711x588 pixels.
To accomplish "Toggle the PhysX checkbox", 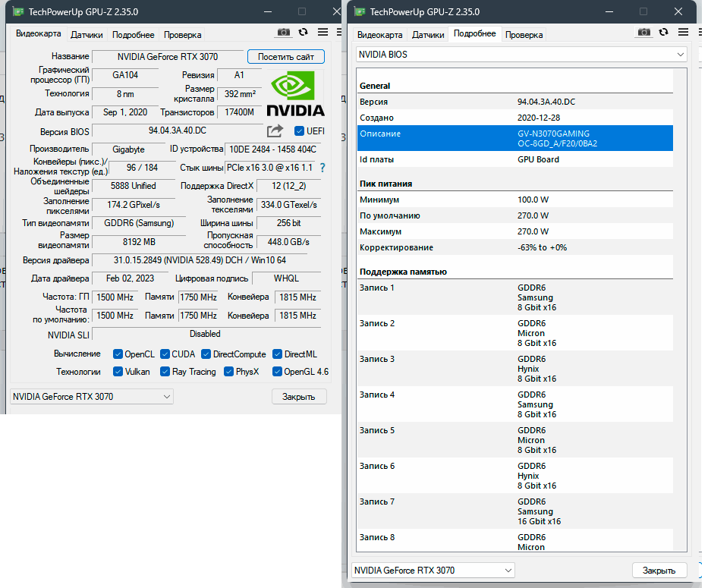I will pyautogui.click(x=228, y=372).
